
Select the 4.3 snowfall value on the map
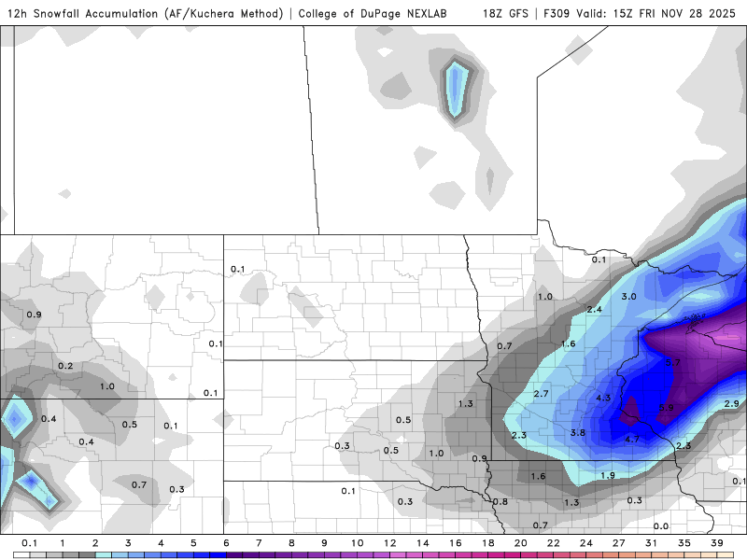(x=603, y=398)
